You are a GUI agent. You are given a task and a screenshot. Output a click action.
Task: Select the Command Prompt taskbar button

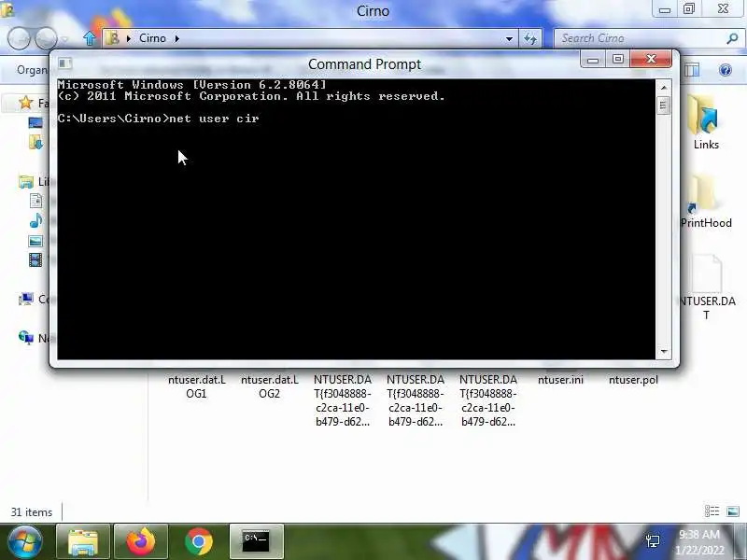256,541
